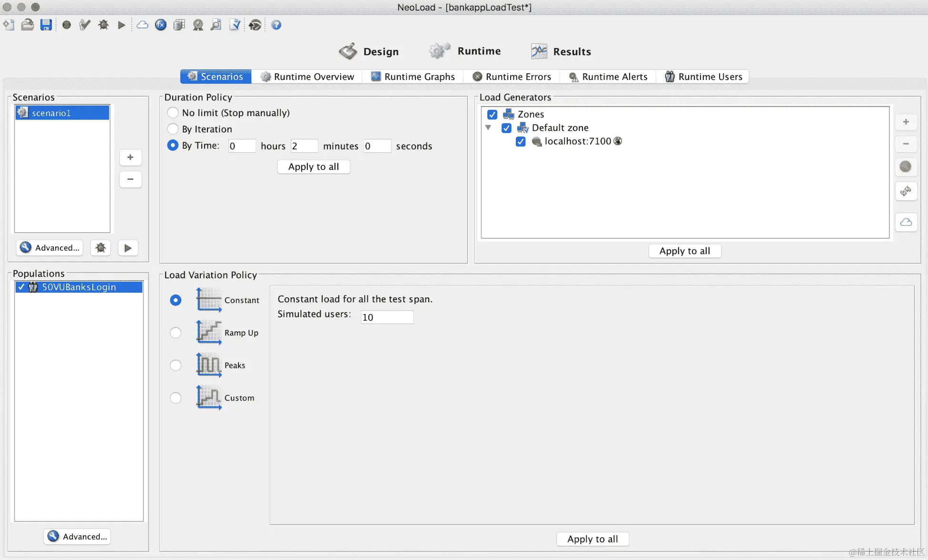
Task: Click the Start Recording toolbar icon
Action: pyautogui.click(x=67, y=25)
